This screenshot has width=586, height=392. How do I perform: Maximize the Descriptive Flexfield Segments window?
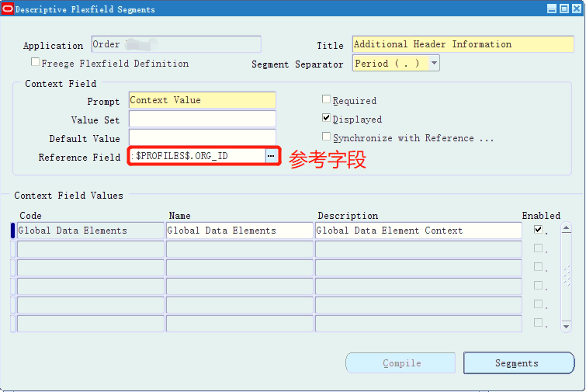(564, 9)
